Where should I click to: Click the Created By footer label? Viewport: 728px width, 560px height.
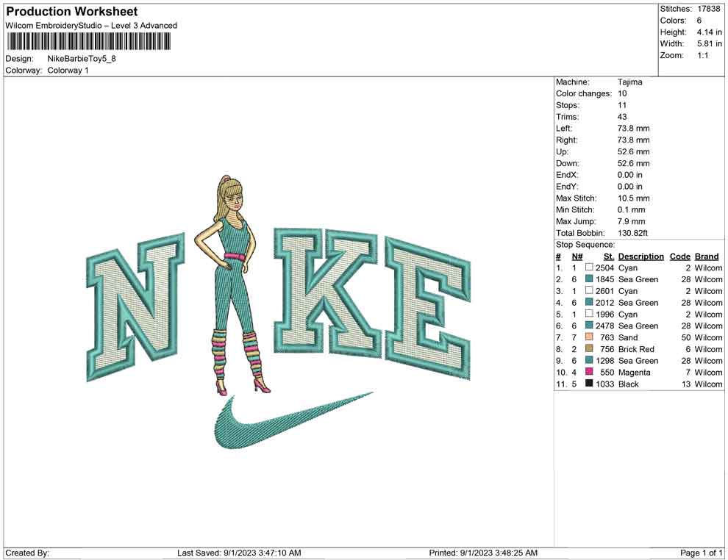tap(27, 553)
